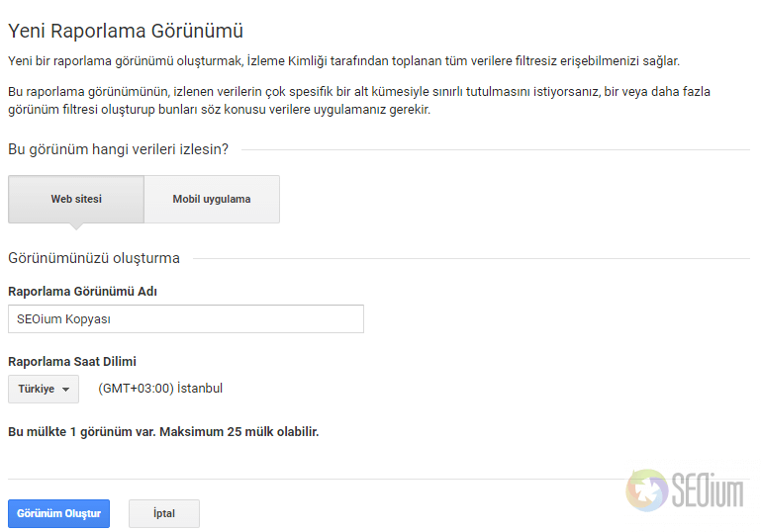Click the SEOium Kopyası text in field

point(63,319)
